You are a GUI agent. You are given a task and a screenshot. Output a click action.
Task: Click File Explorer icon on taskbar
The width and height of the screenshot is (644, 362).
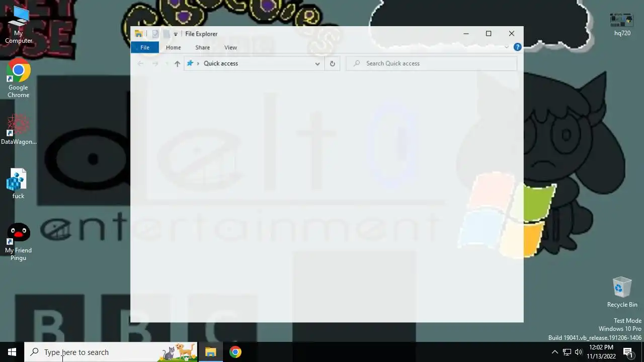pyautogui.click(x=211, y=352)
